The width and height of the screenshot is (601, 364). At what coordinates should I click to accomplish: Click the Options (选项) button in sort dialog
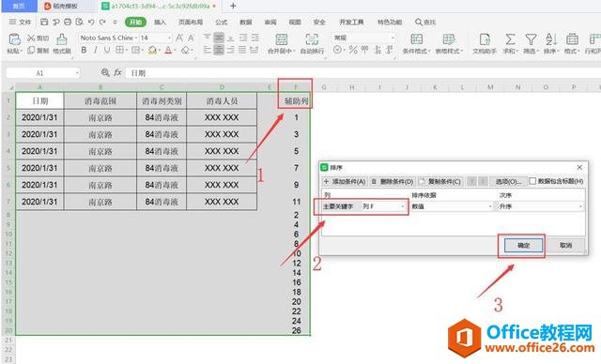[508, 181]
